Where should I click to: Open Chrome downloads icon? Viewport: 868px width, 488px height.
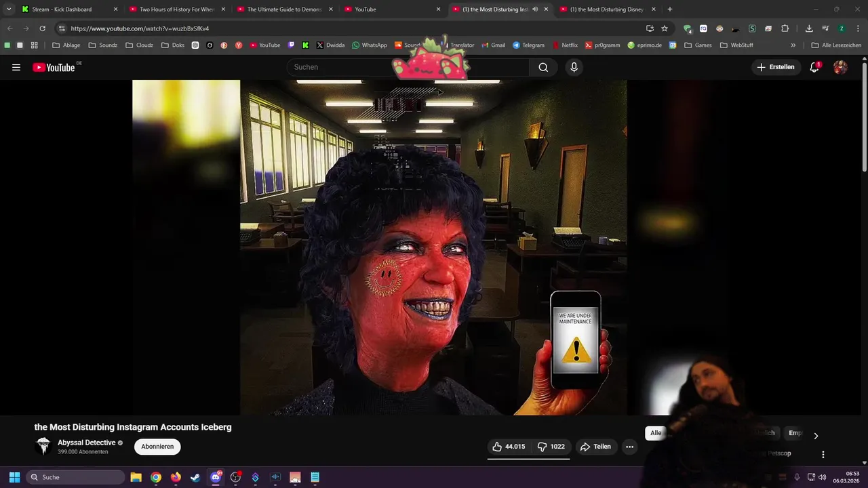click(809, 28)
